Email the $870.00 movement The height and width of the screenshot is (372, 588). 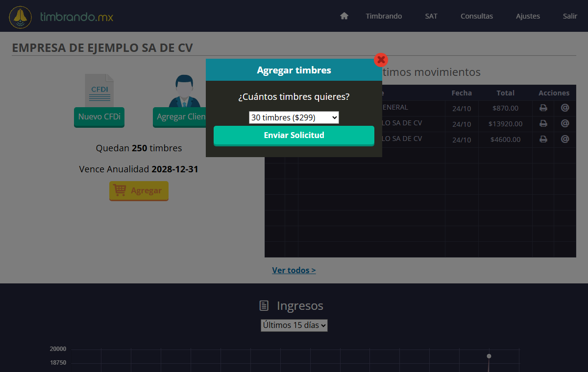pos(565,108)
